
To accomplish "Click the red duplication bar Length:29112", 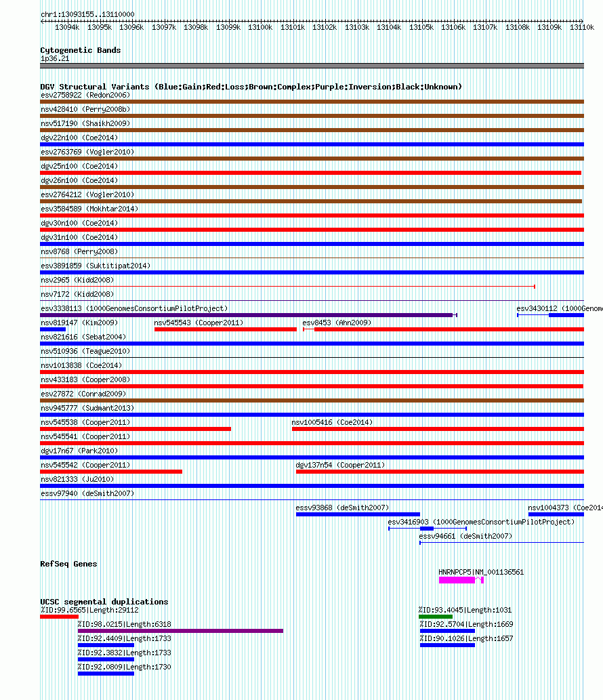I will tap(60, 617).
